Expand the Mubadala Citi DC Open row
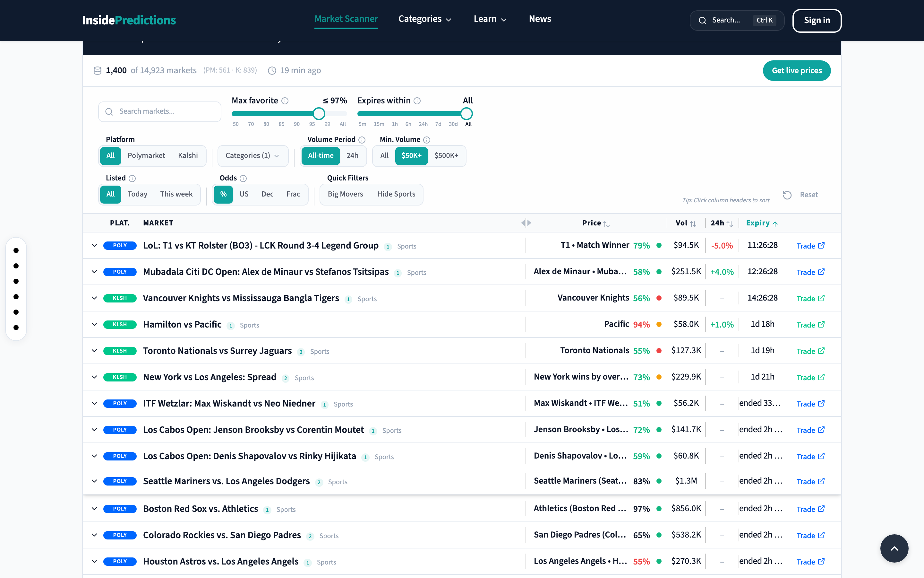The height and width of the screenshot is (578, 924). click(x=94, y=272)
